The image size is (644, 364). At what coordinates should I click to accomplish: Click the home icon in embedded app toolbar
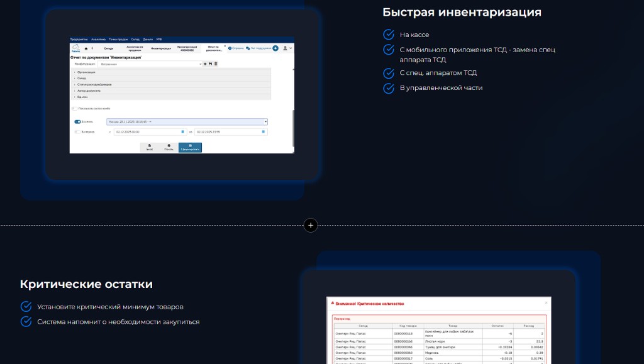86,48
